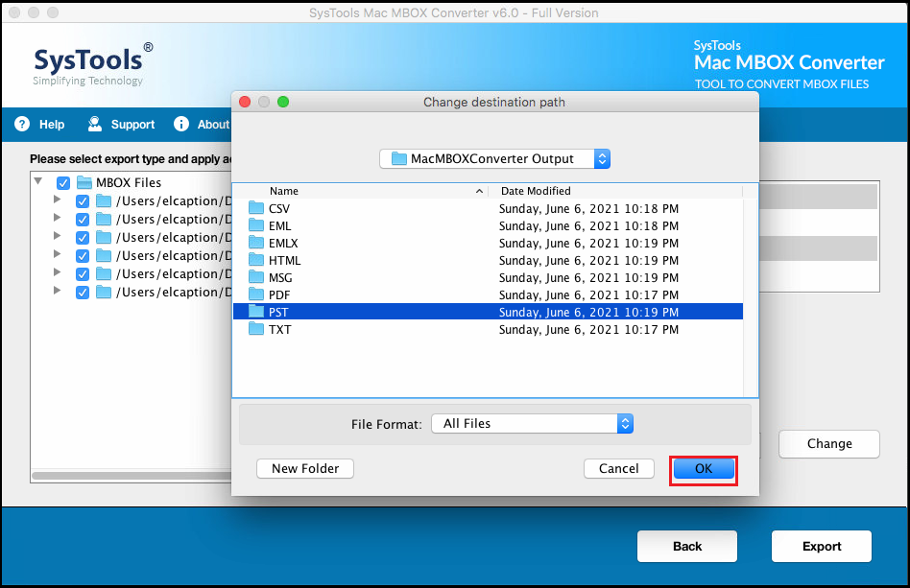
Task: Click the About info icon
Action: [x=181, y=124]
